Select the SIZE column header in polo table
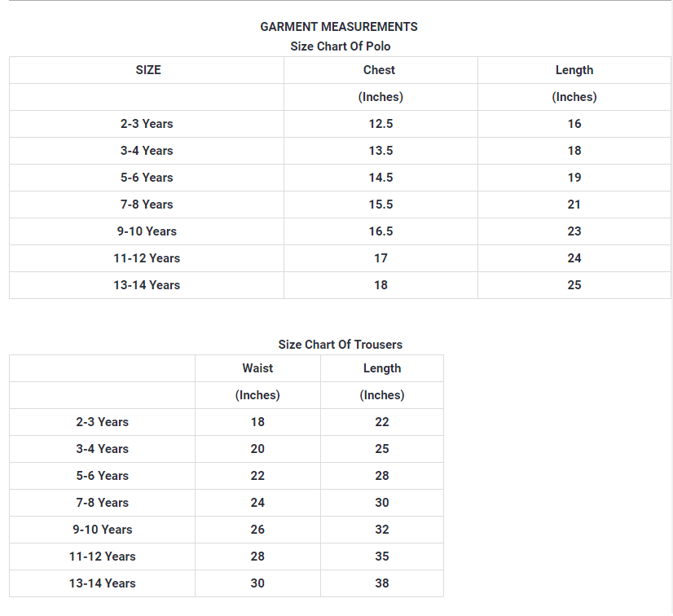 click(x=147, y=70)
